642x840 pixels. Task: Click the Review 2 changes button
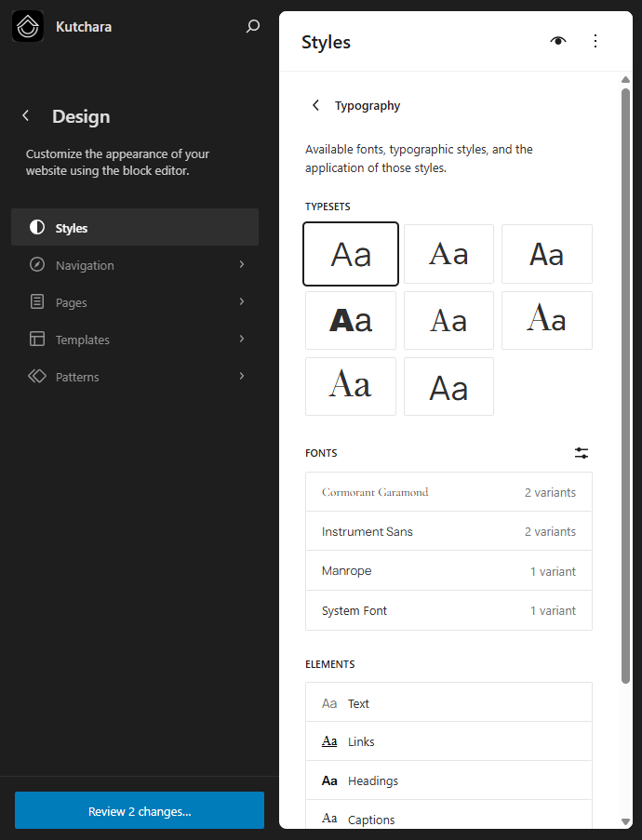coord(140,810)
